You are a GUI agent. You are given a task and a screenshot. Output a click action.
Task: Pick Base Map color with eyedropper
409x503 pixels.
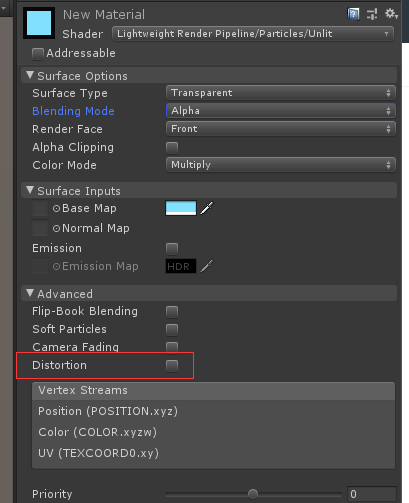pyautogui.click(x=207, y=208)
